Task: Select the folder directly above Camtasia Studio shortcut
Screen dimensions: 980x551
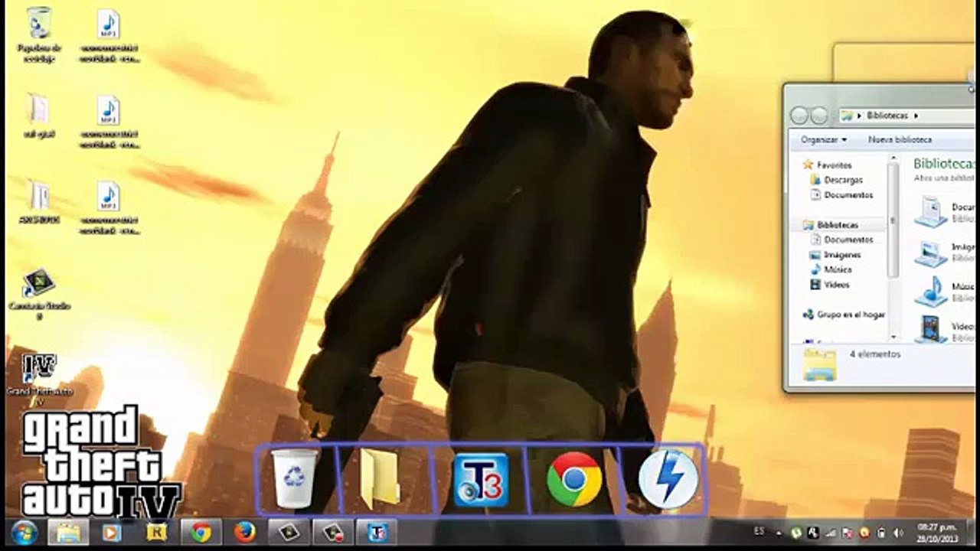Action: point(39,201)
